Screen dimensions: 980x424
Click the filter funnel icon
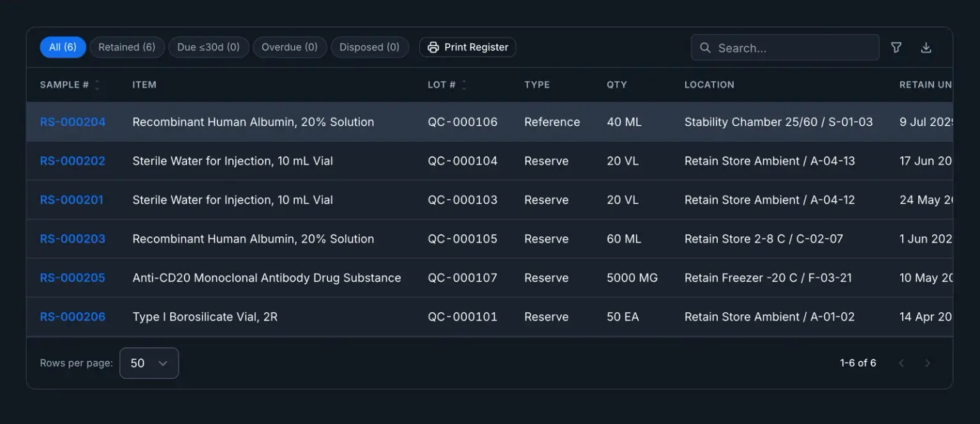point(896,47)
